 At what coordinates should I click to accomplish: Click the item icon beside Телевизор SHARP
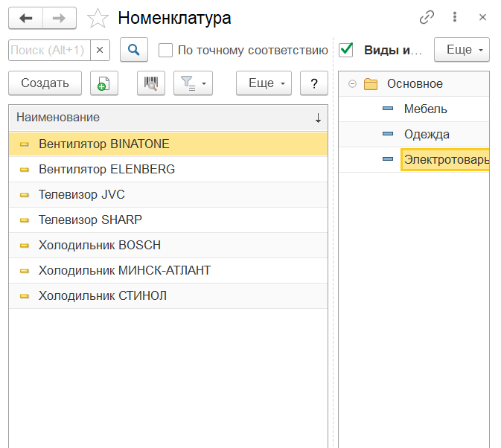coord(25,220)
